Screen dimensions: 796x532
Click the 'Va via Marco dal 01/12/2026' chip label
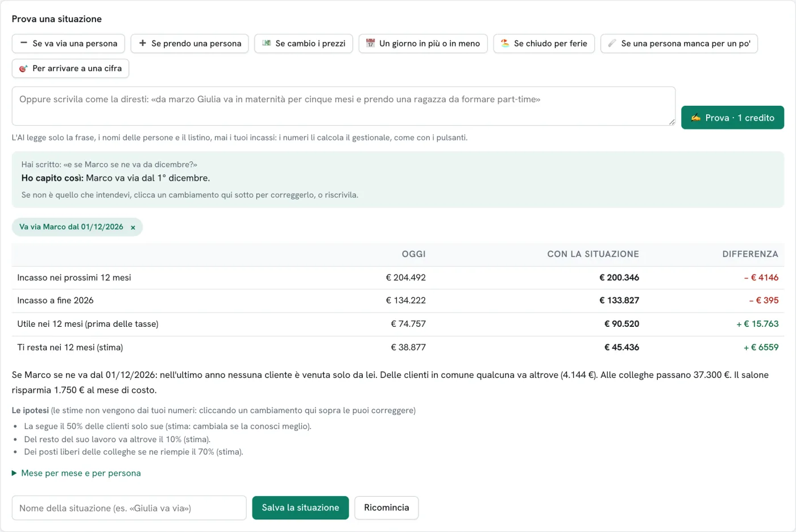(x=71, y=227)
